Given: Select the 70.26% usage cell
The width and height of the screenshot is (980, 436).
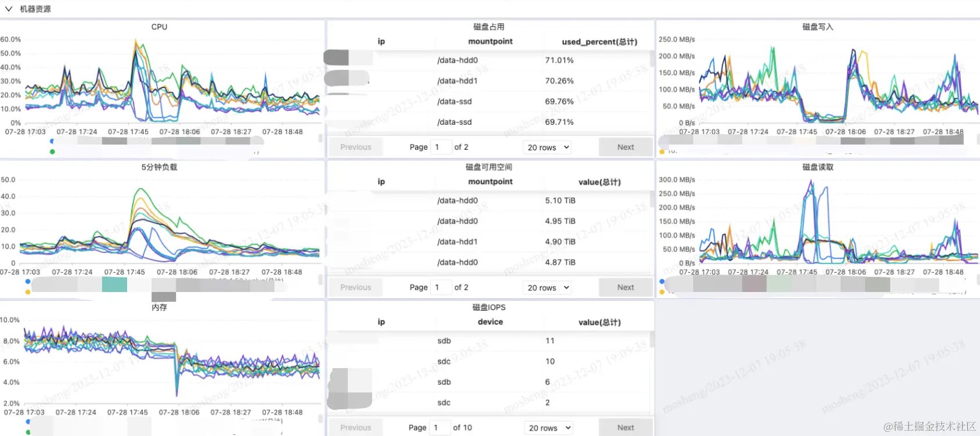Looking at the screenshot, I should click(x=559, y=81).
